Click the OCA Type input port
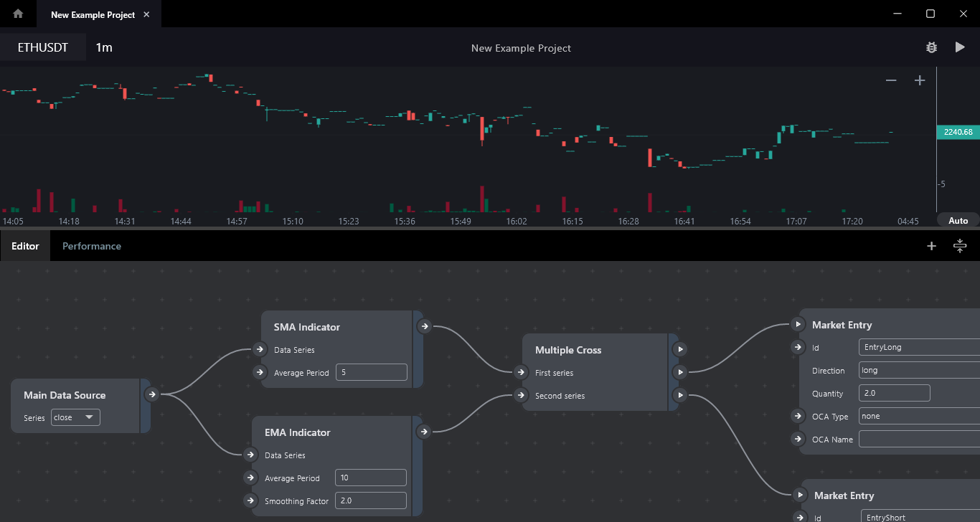The image size is (980, 522). point(798,416)
